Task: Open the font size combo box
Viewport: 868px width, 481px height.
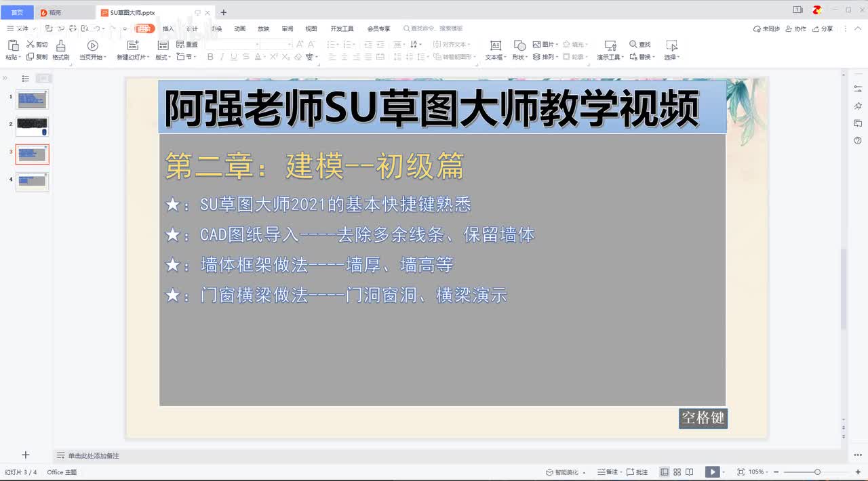Action: tap(276, 44)
